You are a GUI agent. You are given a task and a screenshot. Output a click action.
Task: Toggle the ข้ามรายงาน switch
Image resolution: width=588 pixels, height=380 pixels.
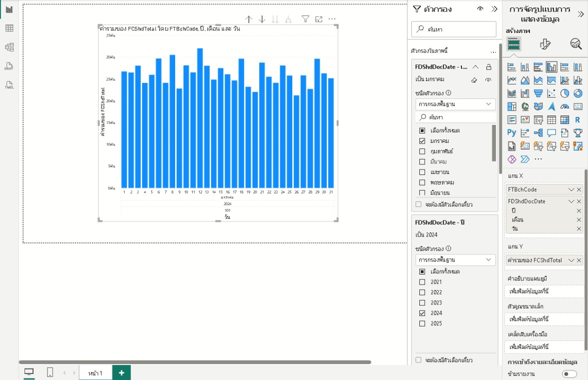pyautogui.click(x=569, y=374)
